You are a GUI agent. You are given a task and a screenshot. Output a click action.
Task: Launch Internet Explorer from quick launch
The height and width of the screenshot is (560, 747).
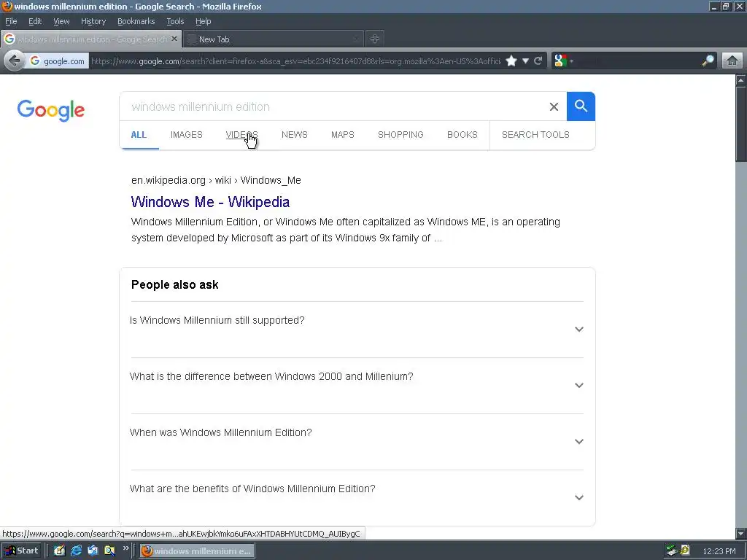[x=76, y=551]
